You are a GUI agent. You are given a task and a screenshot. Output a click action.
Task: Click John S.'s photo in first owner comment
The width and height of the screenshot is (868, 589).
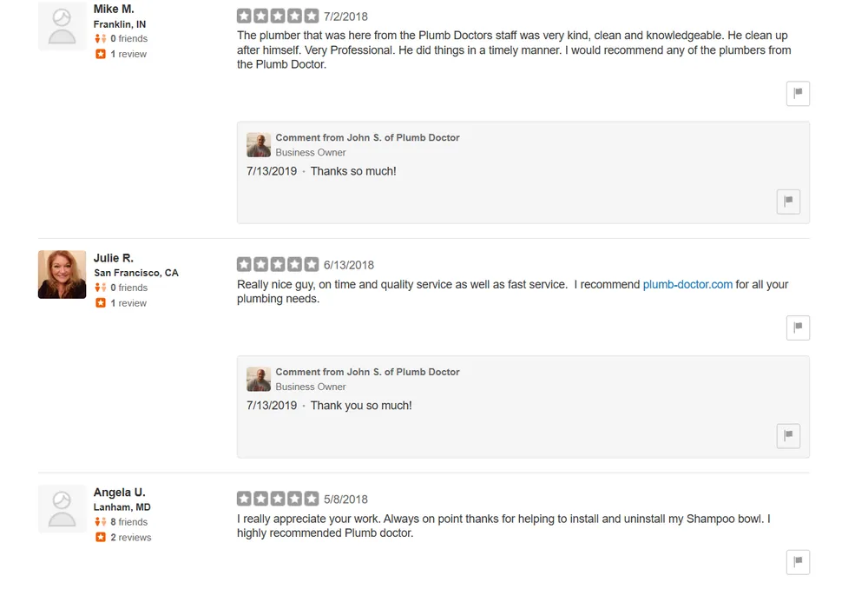259,145
